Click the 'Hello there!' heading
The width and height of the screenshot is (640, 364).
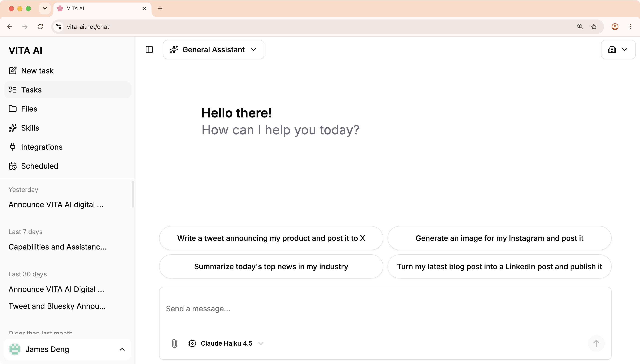(236, 113)
